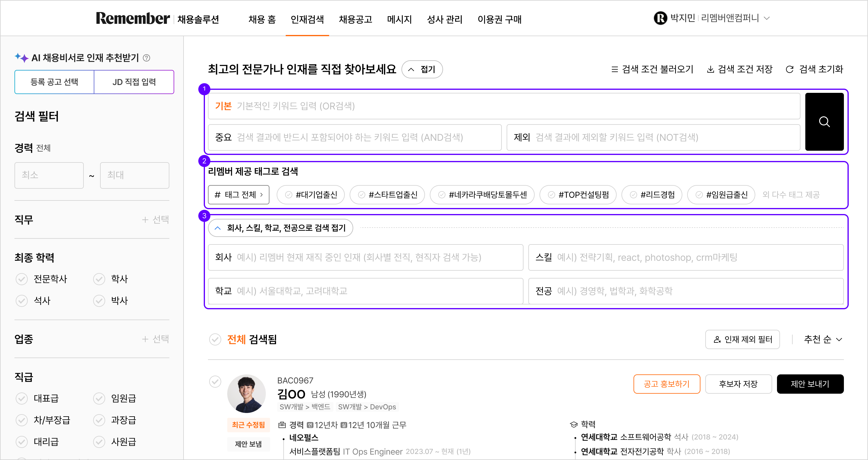Click the AI 채용비서 help question-mark icon
Screen dimensions: 868x460
[146, 58]
